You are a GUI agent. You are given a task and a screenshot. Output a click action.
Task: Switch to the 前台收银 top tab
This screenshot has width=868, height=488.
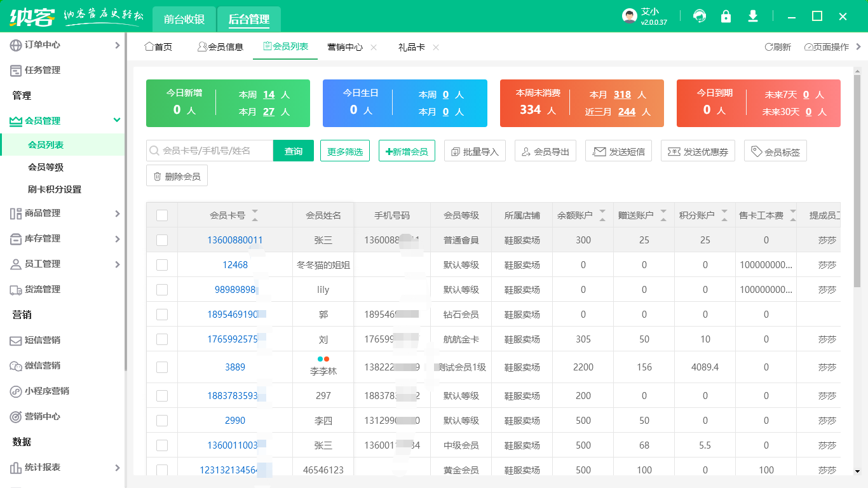[184, 19]
